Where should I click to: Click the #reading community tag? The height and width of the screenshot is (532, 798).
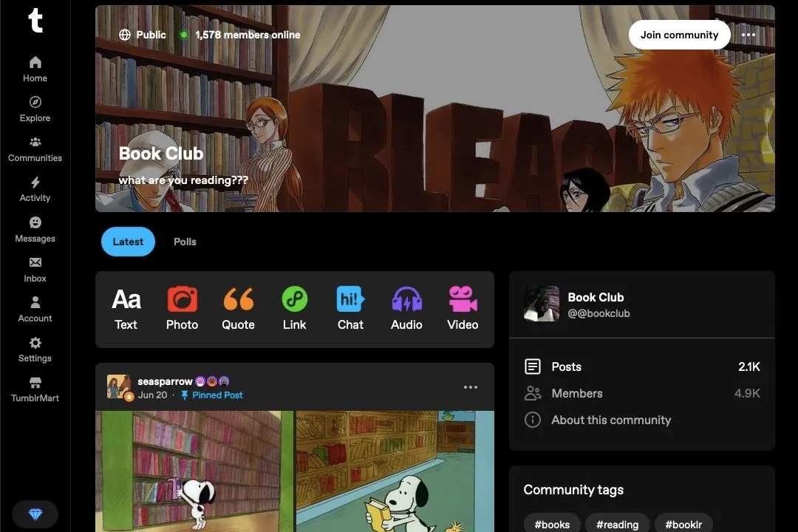click(617, 524)
